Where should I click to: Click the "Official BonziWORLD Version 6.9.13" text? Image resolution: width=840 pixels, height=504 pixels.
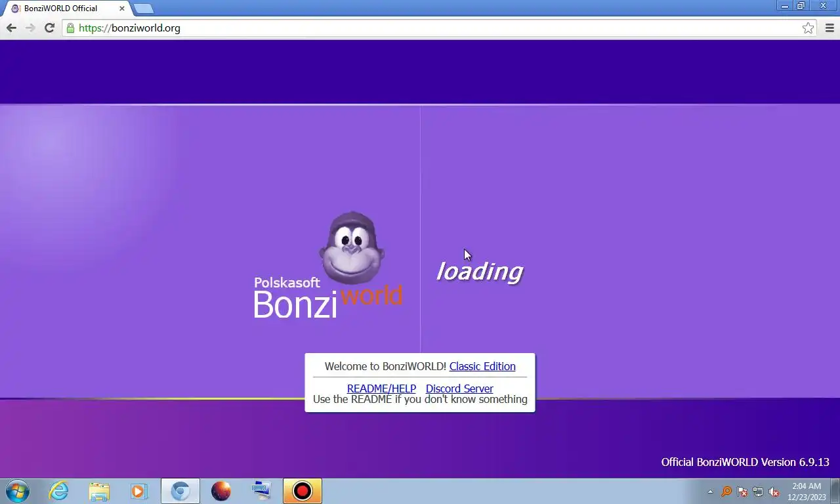pos(745,462)
